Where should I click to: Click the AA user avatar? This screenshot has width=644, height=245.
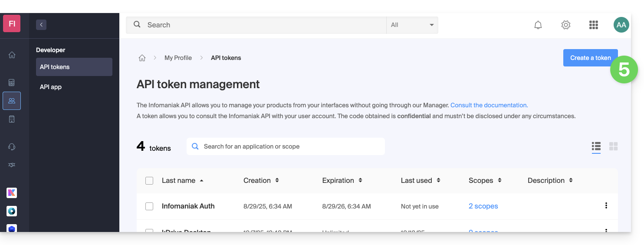pyautogui.click(x=621, y=25)
